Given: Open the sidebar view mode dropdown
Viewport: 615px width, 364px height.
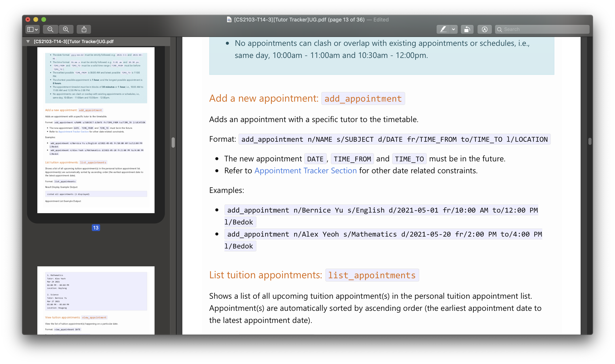Looking at the screenshot, I should 36,29.
